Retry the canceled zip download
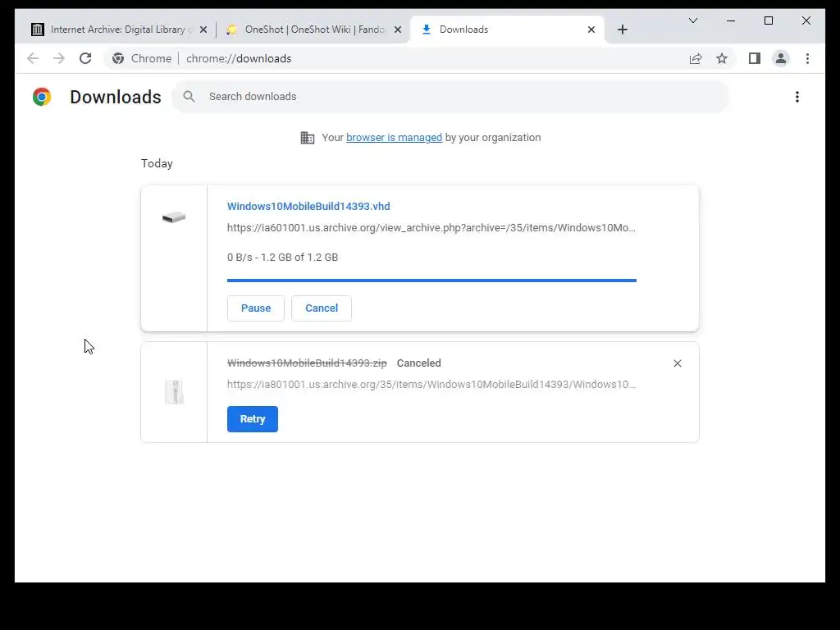Viewport: 840px width, 630px height. pyautogui.click(x=253, y=419)
